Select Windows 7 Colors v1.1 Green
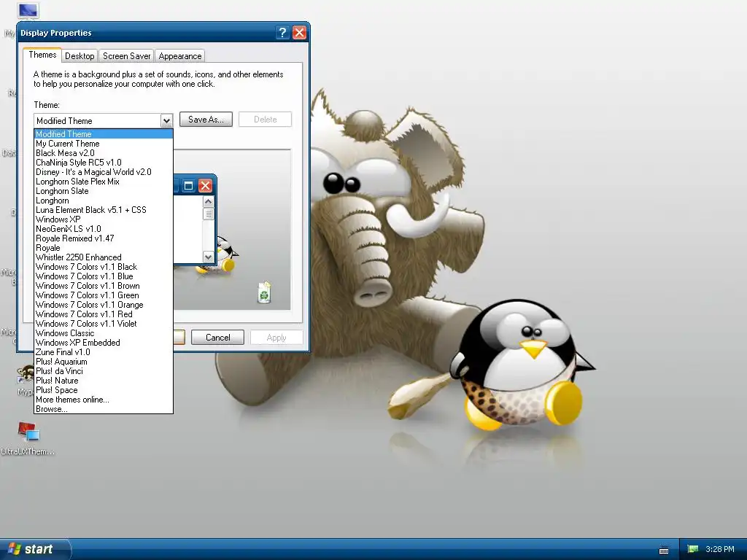Screen dimensions: 747x560 coord(104,295)
